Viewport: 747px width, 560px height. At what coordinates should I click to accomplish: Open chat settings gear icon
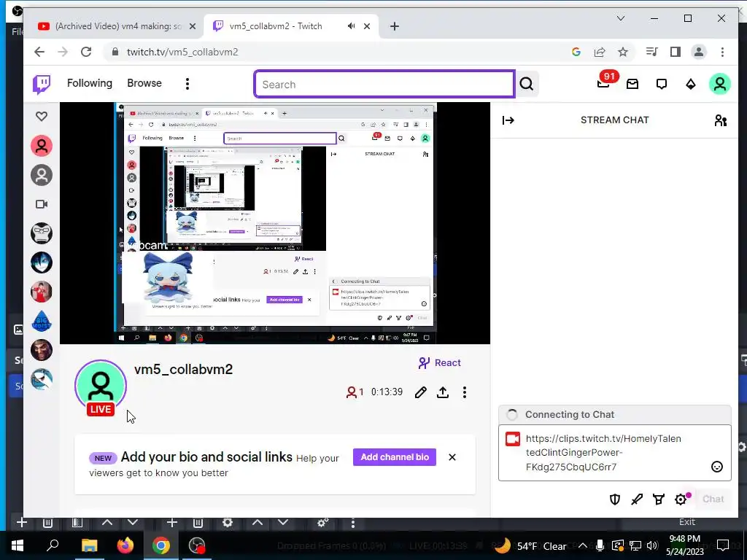tap(681, 499)
